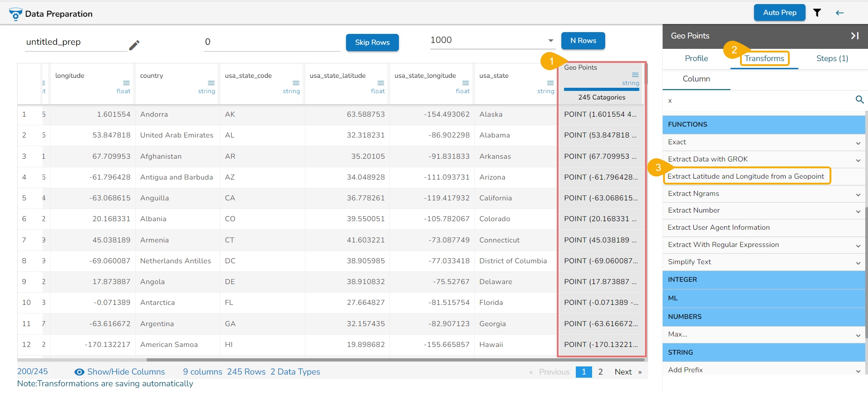
Task: Open the 1000 rows dropdown
Action: (x=550, y=41)
